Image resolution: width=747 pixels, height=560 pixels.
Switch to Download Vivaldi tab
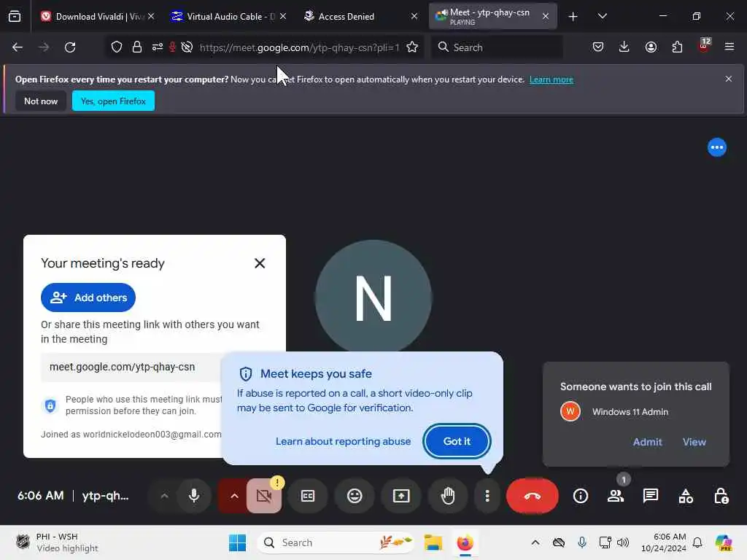tap(98, 16)
